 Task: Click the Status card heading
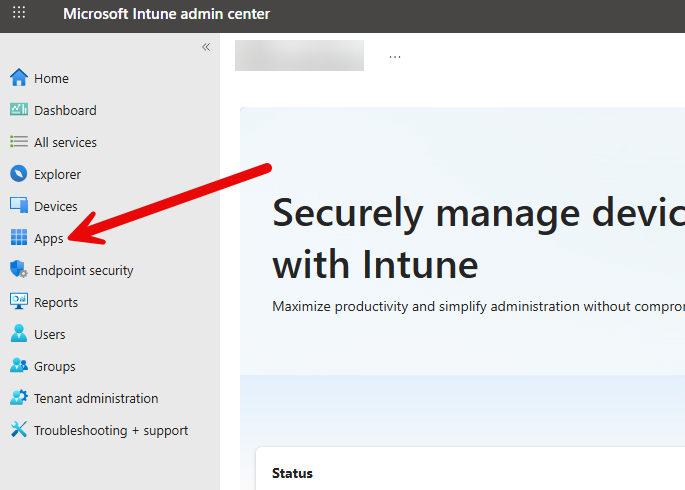tap(292, 473)
